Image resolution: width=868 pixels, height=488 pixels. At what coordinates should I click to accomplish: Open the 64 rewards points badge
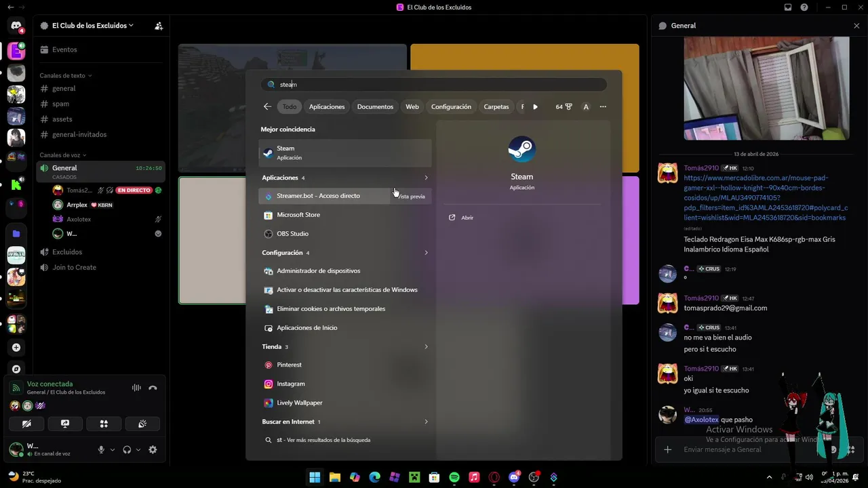tap(564, 106)
